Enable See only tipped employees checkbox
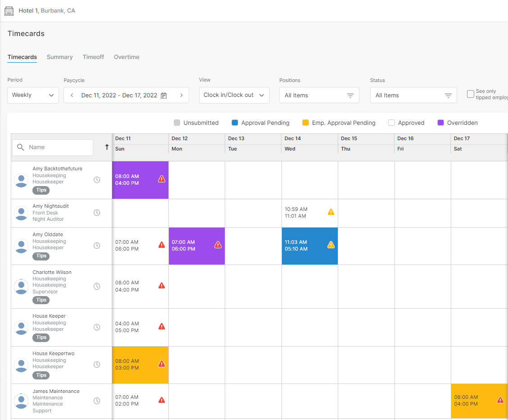Image resolution: width=508 pixels, height=420 pixels. tap(471, 94)
